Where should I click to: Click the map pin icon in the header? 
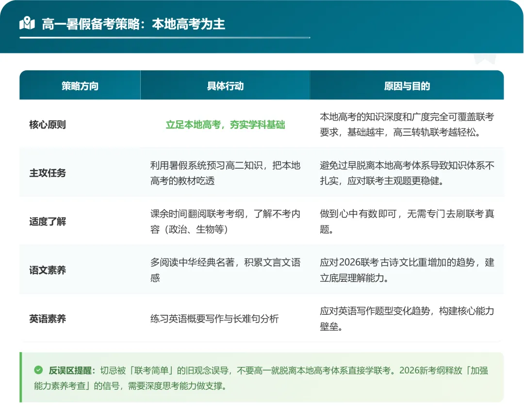click(x=27, y=23)
